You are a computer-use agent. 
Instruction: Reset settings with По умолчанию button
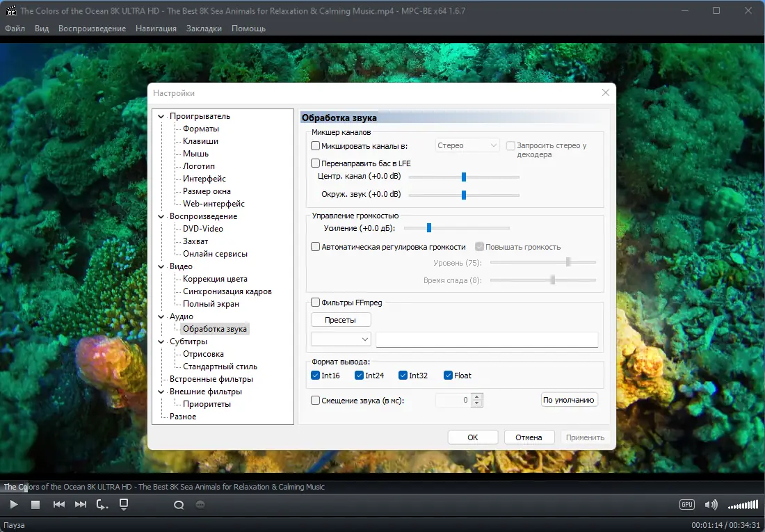(569, 400)
